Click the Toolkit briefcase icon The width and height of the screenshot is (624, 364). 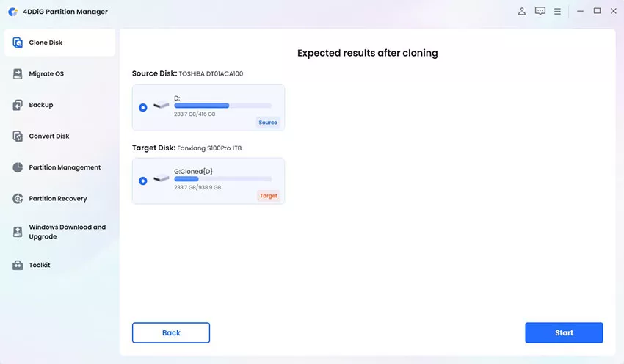(18, 266)
